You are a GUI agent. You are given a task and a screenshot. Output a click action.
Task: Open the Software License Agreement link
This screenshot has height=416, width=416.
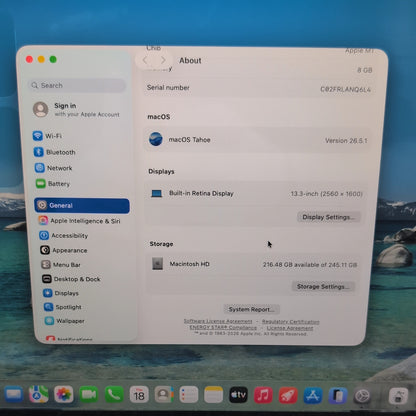(x=218, y=321)
